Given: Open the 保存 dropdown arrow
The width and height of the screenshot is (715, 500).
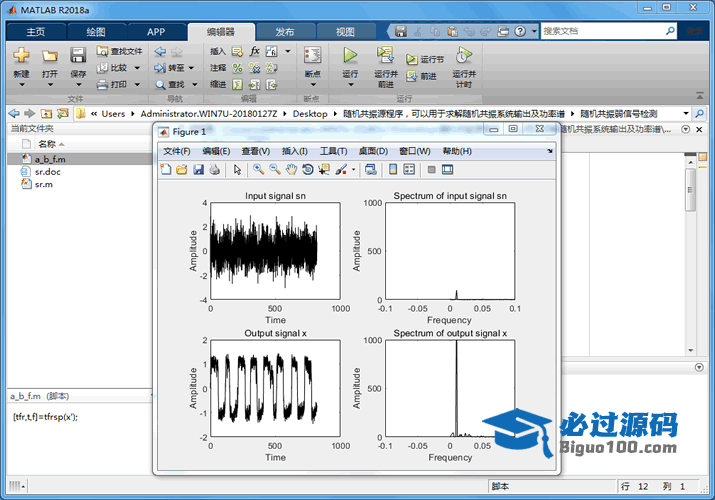Looking at the screenshot, I should click(78, 85).
